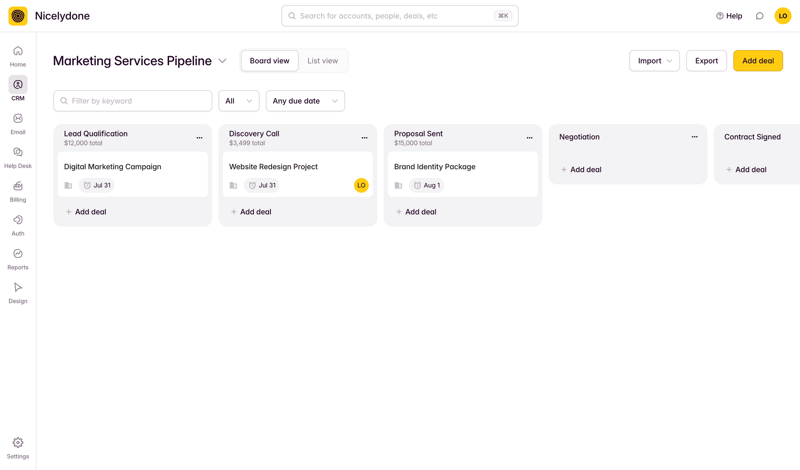This screenshot has height=470, width=800.
Task: Click the Nicelydone brand name
Action: 62,16
